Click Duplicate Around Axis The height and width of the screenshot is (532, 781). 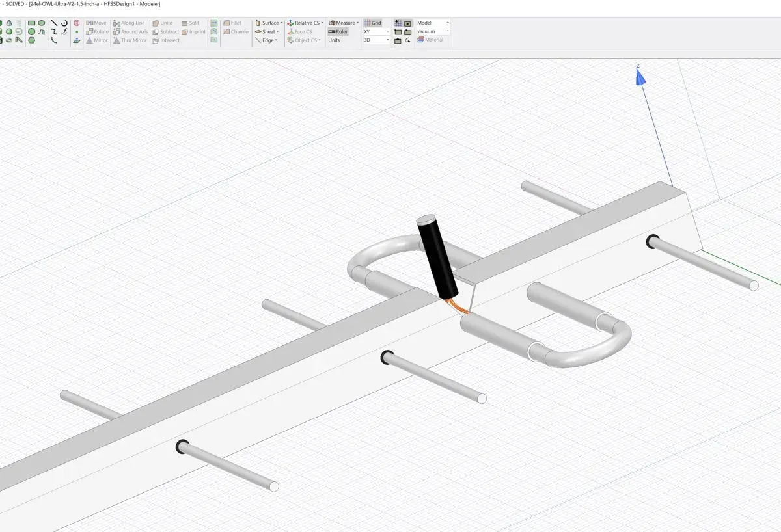tap(130, 31)
